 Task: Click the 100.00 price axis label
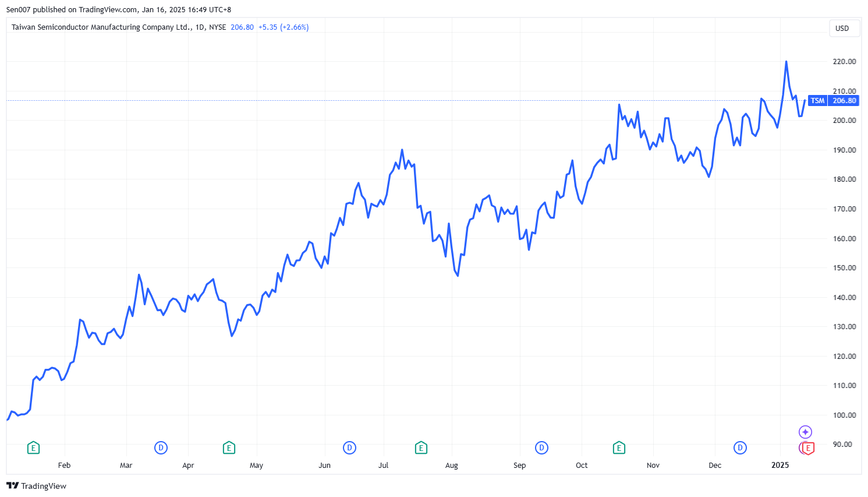click(x=845, y=415)
